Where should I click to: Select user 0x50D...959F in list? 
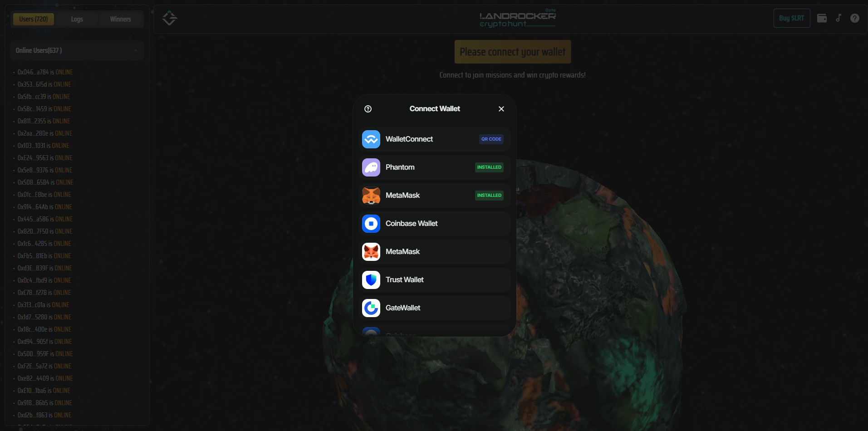pyautogui.click(x=45, y=354)
